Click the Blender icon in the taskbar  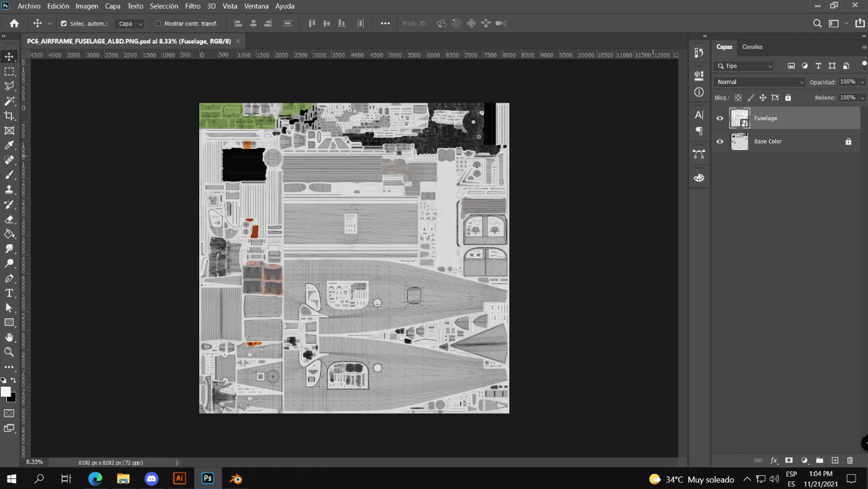coord(235,478)
